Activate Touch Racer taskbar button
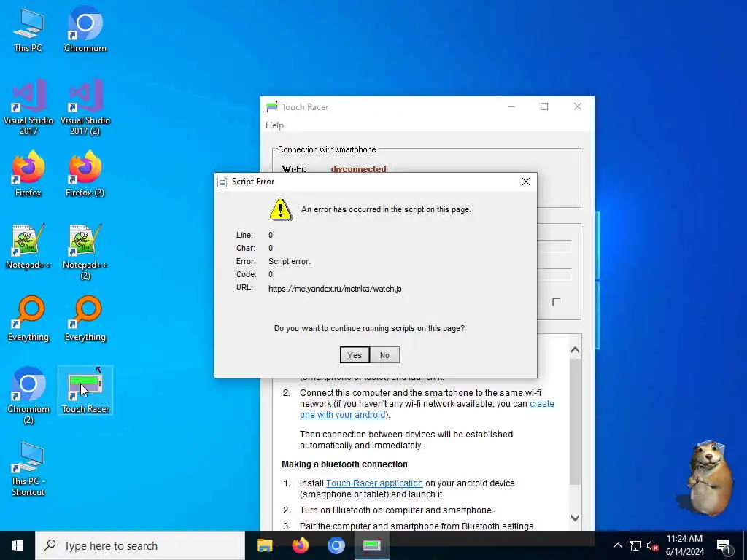747x560 pixels. [372, 545]
